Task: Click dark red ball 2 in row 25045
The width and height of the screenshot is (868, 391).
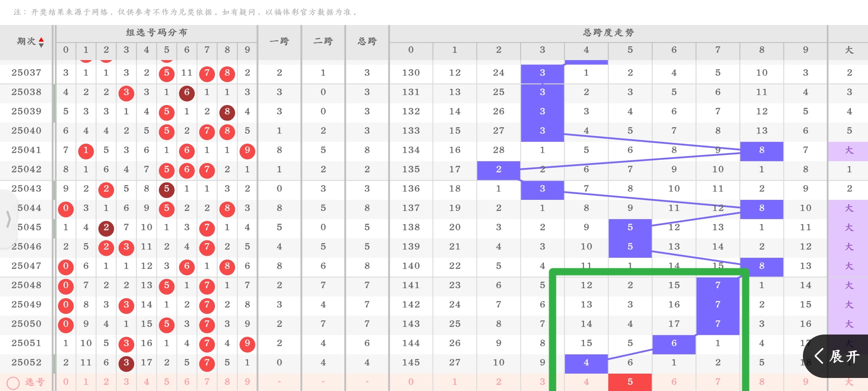Action: [x=106, y=228]
